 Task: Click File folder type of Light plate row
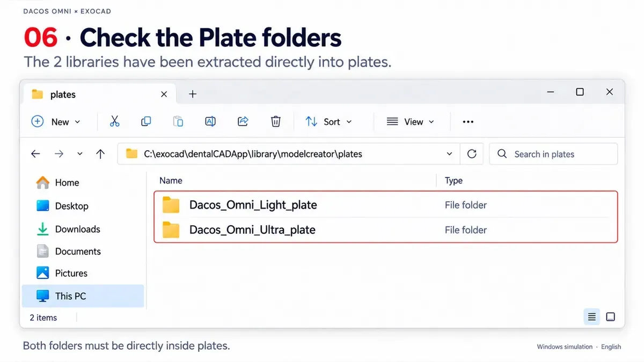pyautogui.click(x=466, y=205)
